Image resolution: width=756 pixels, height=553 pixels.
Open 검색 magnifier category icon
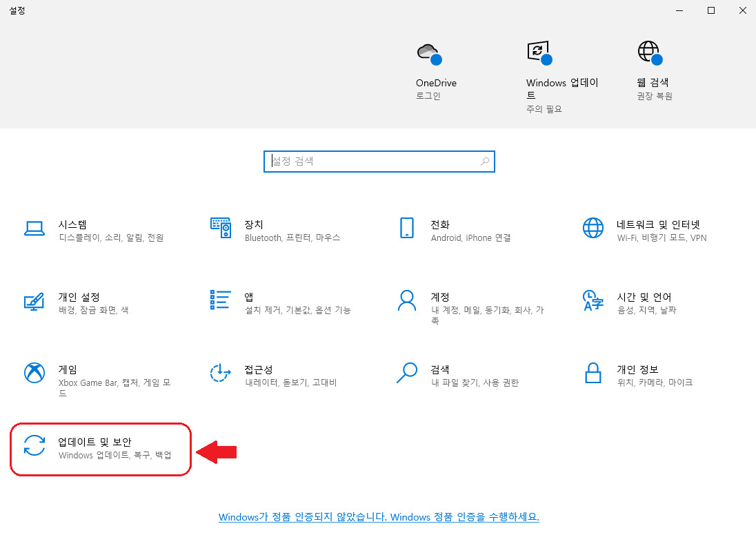coord(407,373)
